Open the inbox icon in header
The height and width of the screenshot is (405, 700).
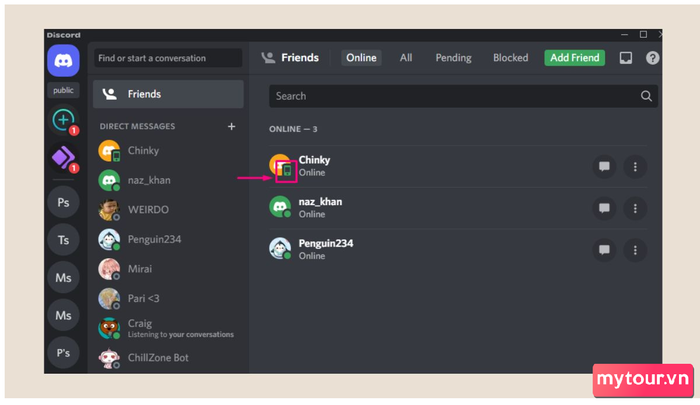click(x=625, y=58)
